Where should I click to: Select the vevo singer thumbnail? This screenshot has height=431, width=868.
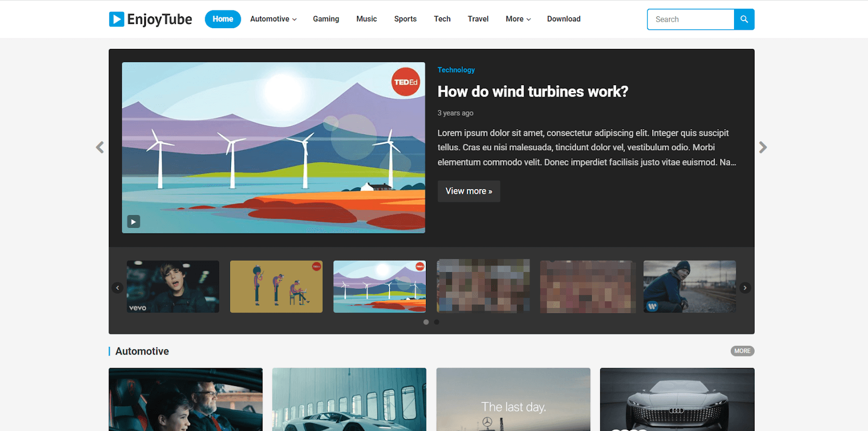pyautogui.click(x=173, y=287)
